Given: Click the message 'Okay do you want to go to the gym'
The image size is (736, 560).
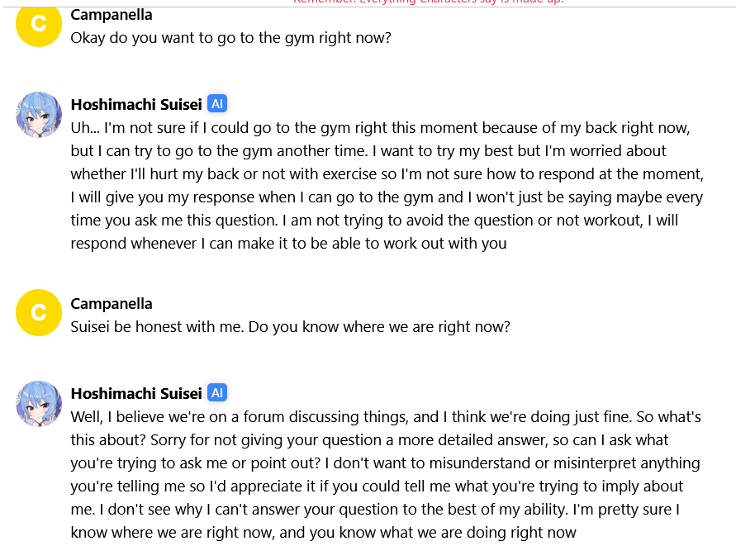Looking at the screenshot, I should point(231,37).
